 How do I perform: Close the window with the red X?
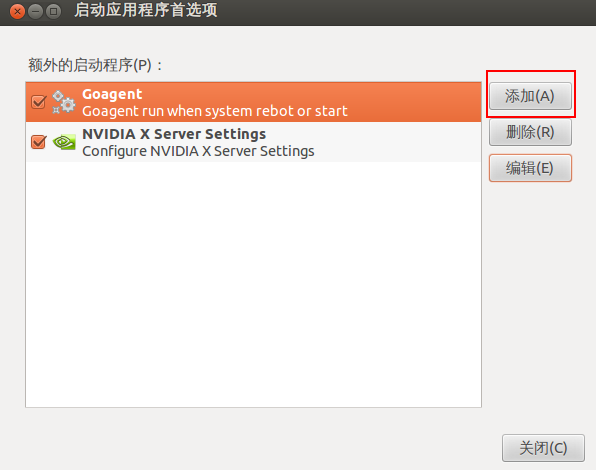coord(17,11)
